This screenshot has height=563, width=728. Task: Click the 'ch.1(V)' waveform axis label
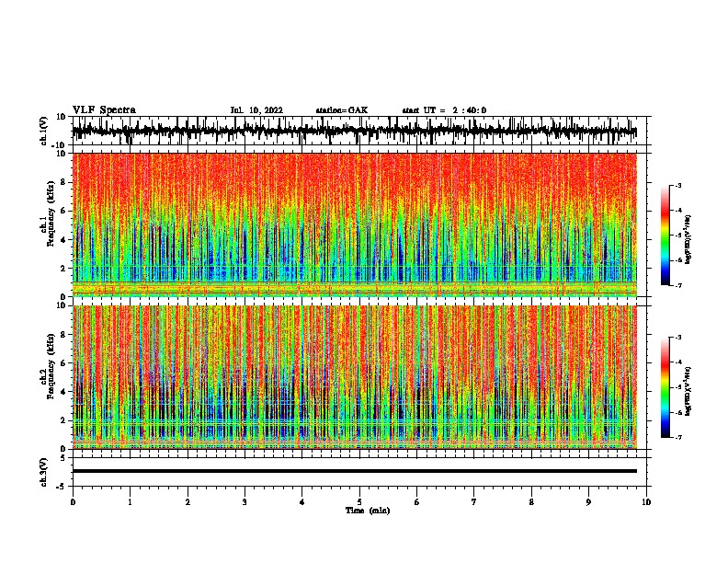[x=44, y=131]
